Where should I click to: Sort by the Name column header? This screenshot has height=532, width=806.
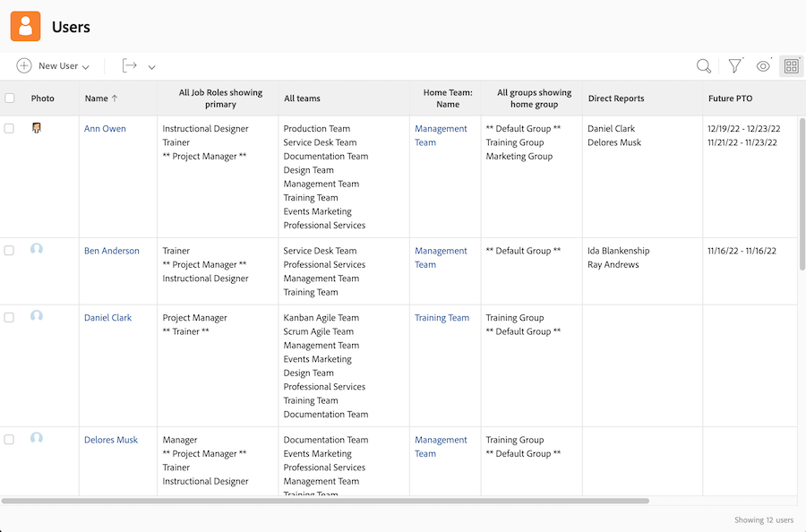97,99
